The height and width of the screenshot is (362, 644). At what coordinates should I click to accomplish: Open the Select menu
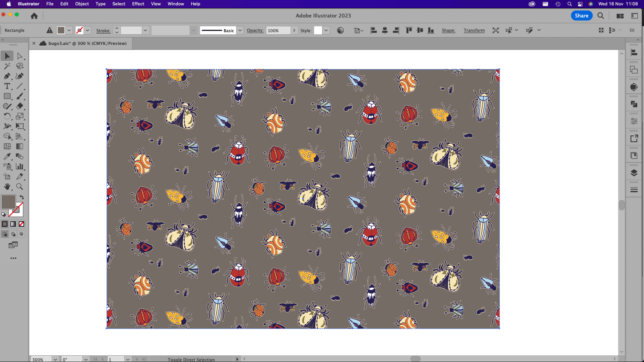pos(119,4)
